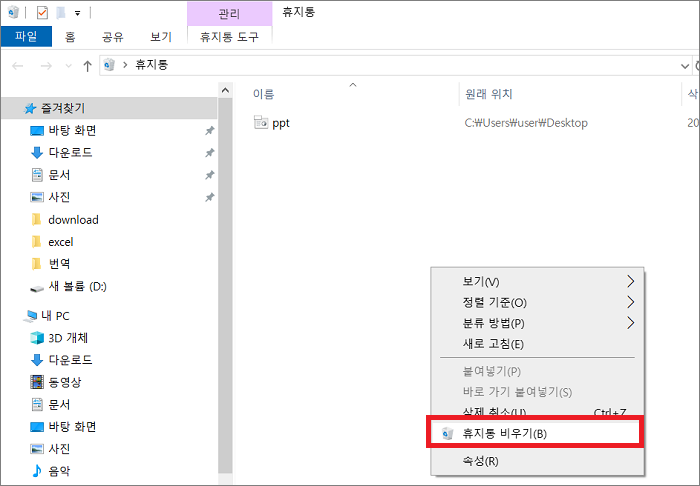This screenshot has height=486, width=700.
Task: Open pinned 사진 under 즐겨찾기
Action: click(59, 197)
